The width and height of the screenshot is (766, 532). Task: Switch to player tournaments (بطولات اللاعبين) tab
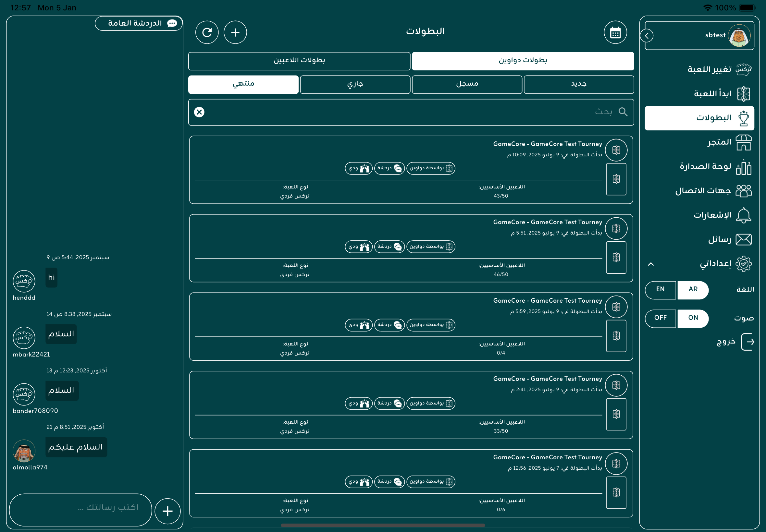[299, 61]
